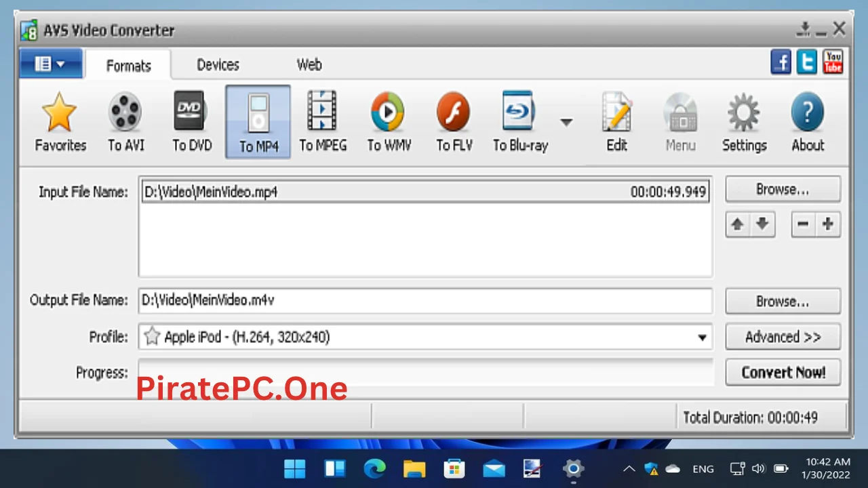Open the YouTube link icon
The image size is (868, 488).
tap(832, 62)
